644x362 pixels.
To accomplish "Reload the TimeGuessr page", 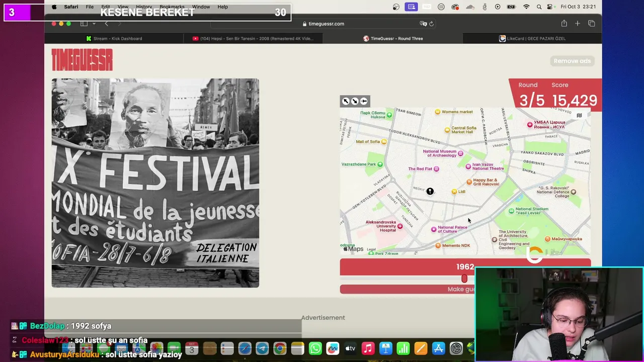I will point(431,24).
